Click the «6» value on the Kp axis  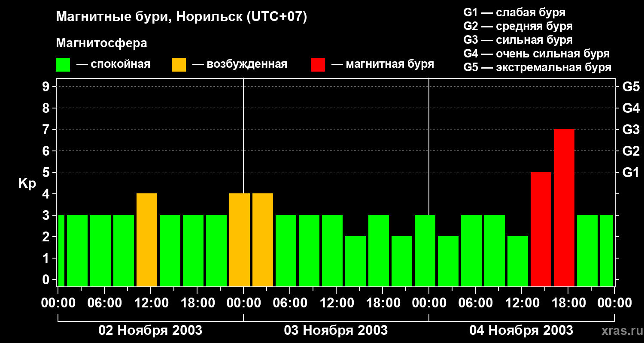(x=47, y=151)
